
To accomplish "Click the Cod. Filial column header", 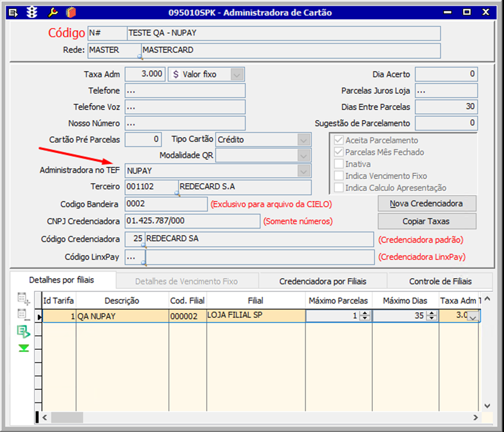I will click(x=188, y=301).
